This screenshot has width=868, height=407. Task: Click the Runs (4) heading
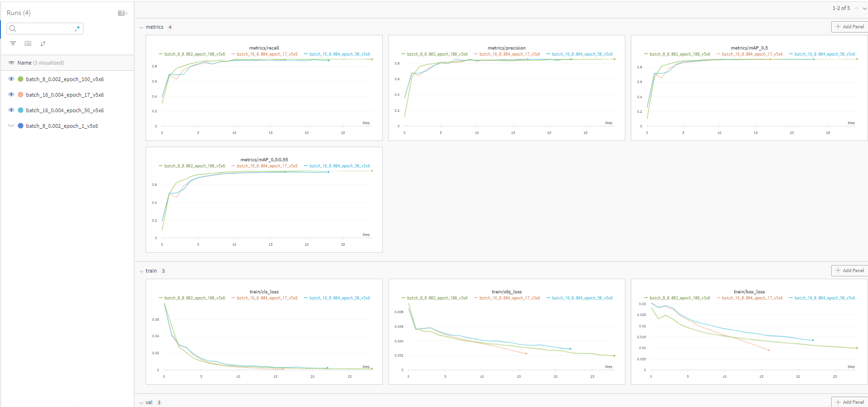[x=18, y=13]
